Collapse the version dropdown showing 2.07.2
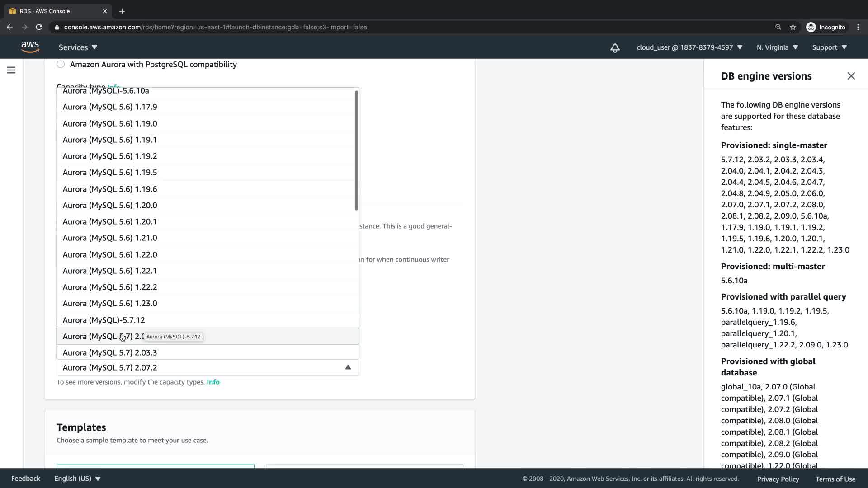 (x=348, y=367)
